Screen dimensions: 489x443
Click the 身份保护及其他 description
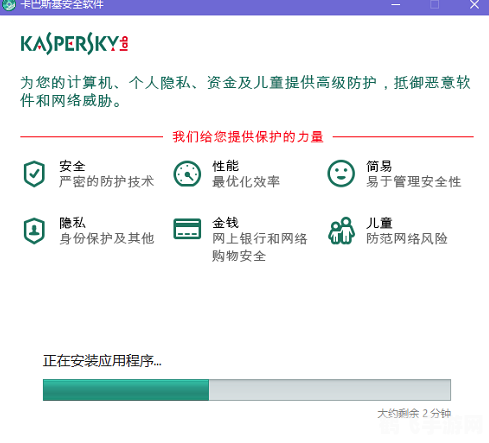coord(107,239)
